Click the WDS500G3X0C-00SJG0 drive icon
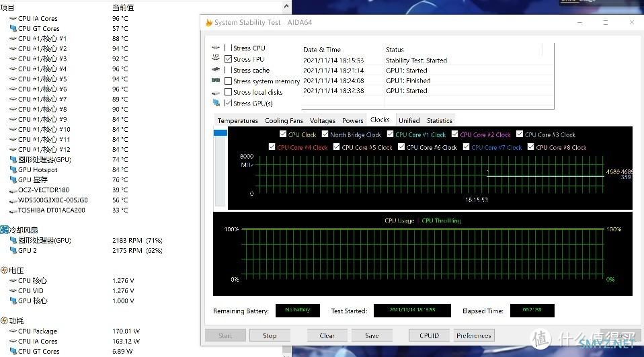 click(13, 200)
